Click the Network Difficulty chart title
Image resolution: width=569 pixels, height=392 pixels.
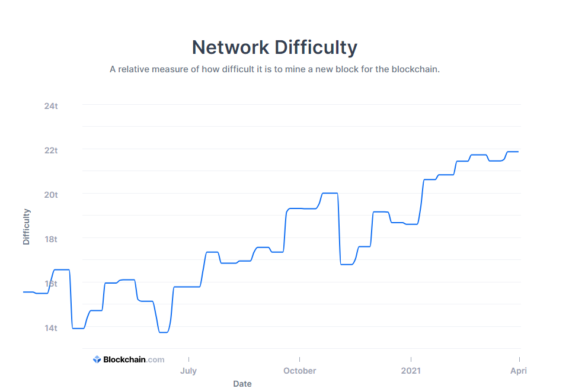tap(274, 47)
